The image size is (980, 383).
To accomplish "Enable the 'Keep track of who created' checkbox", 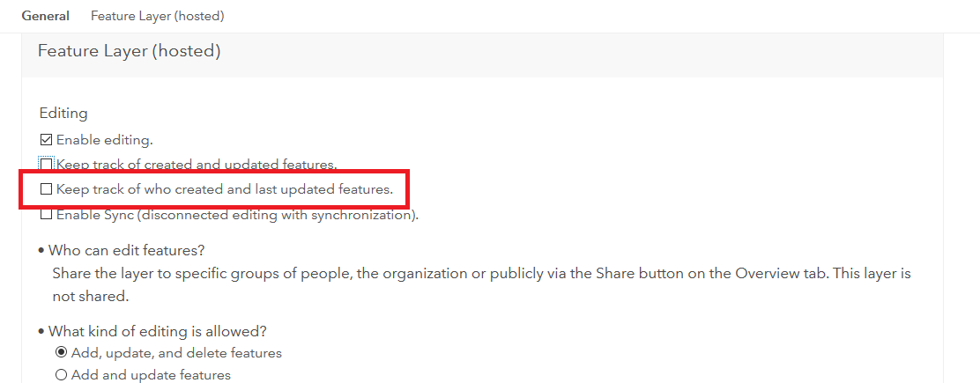I will point(47,188).
